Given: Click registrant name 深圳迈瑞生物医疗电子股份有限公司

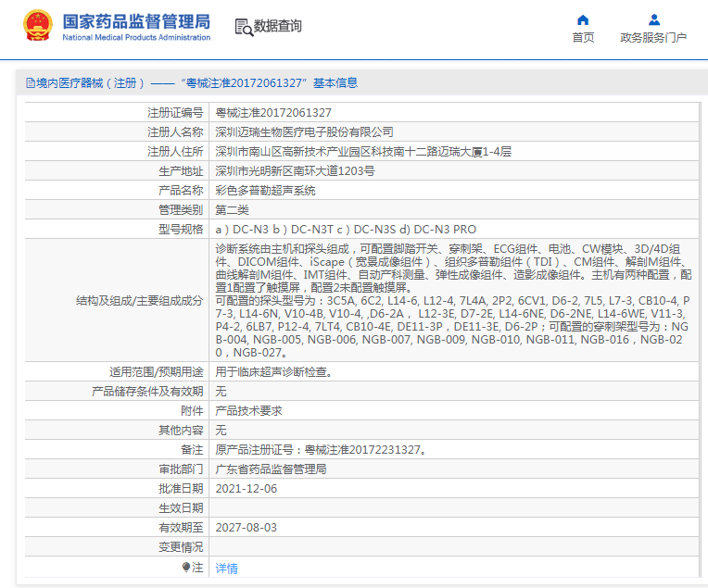Looking at the screenshot, I should tap(304, 131).
